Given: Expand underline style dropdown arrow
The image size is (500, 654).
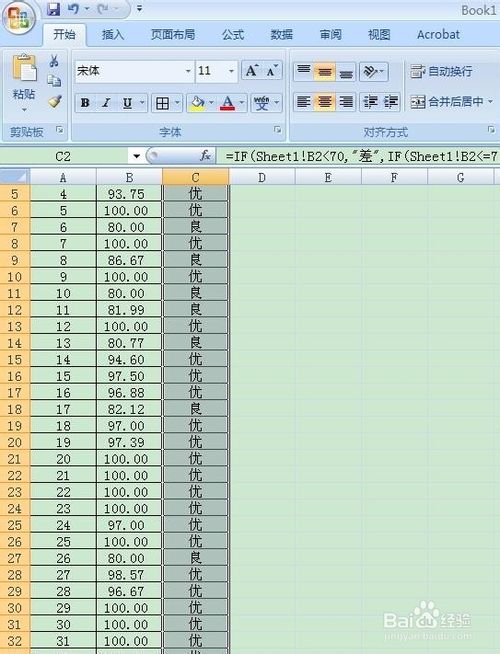Looking at the screenshot, I should pos(142,103).
